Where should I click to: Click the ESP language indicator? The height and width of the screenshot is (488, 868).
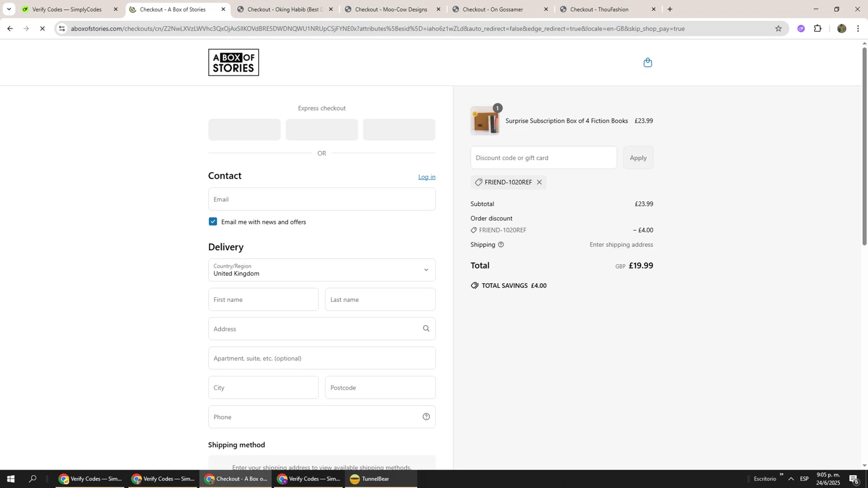pyautogui.click(x=804, y=479)
